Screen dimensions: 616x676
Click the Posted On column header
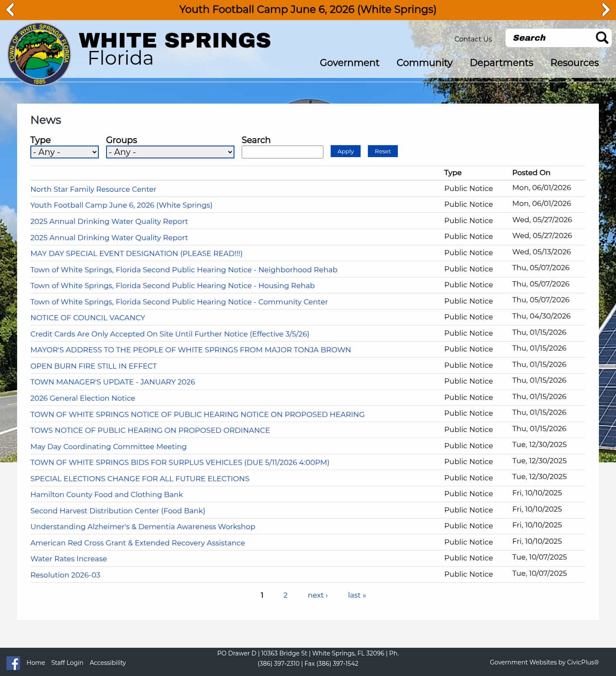pyautogui.click(x=531, y=173)
